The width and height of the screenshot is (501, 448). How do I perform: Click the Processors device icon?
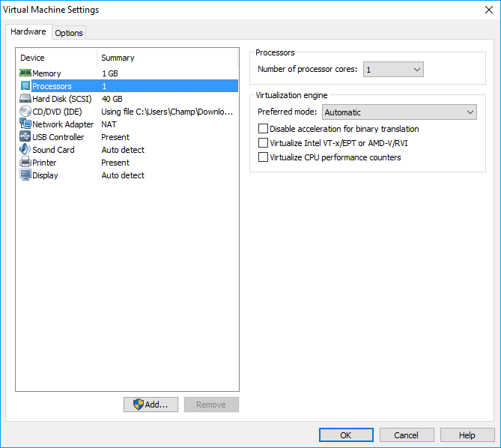click(25, 85)
